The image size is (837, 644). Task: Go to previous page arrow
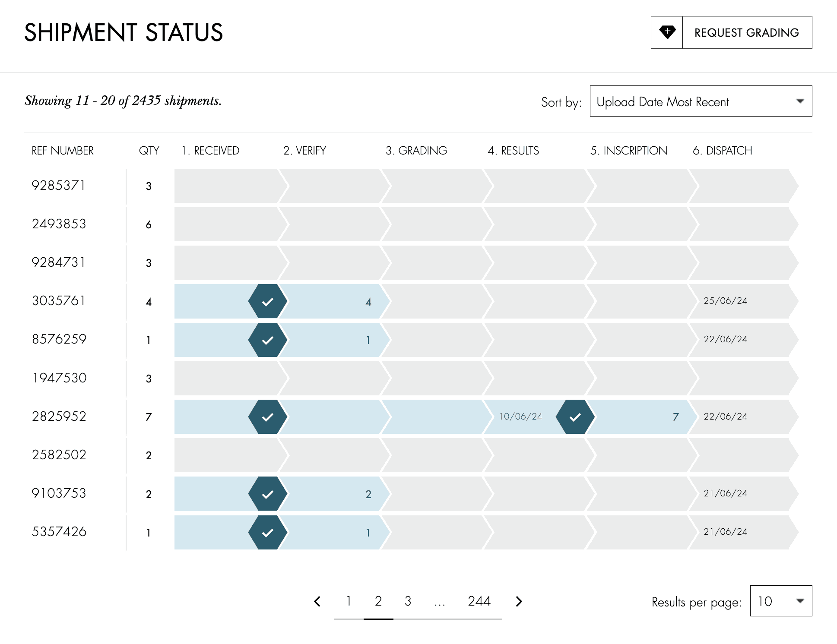pos(317,601)
